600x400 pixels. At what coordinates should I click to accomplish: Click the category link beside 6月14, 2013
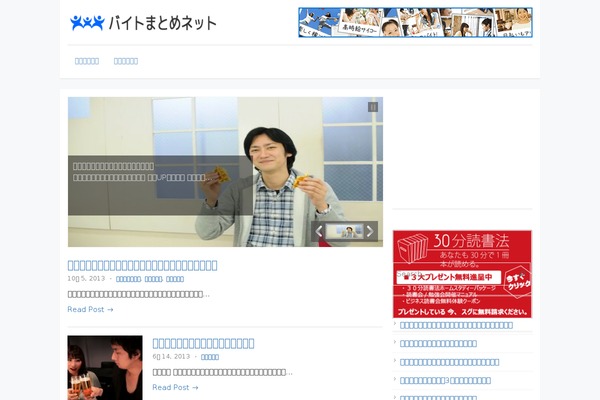[x=210, y=357]
